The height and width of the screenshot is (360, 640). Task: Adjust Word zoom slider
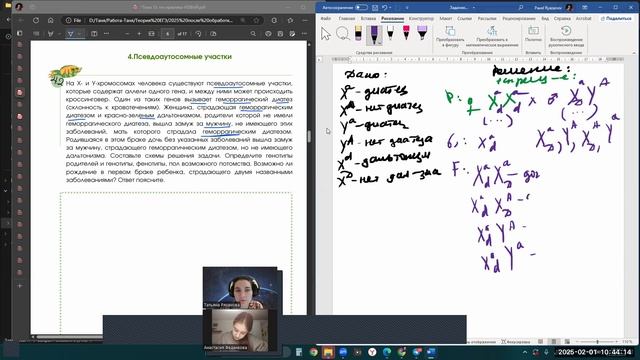pos(598,341)
